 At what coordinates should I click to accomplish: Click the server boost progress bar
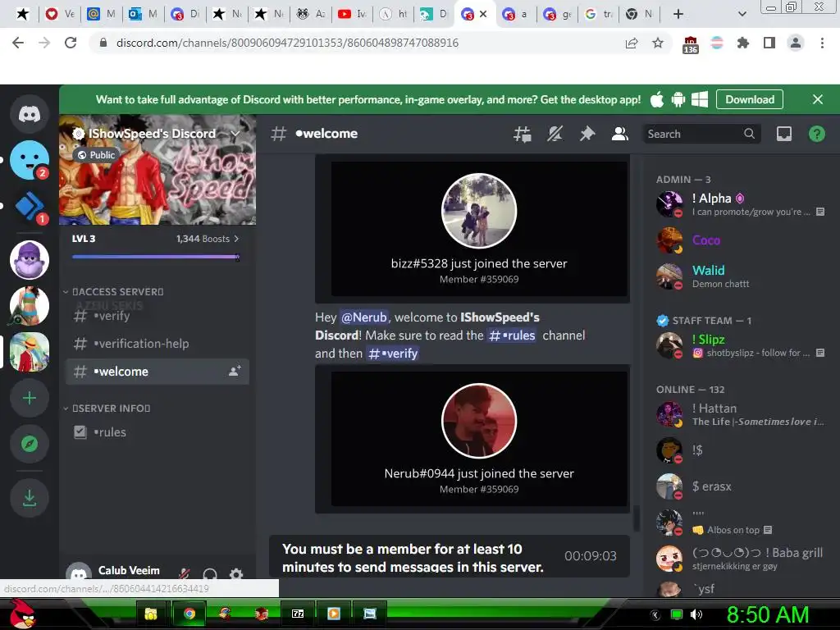(x=156, y=257)
